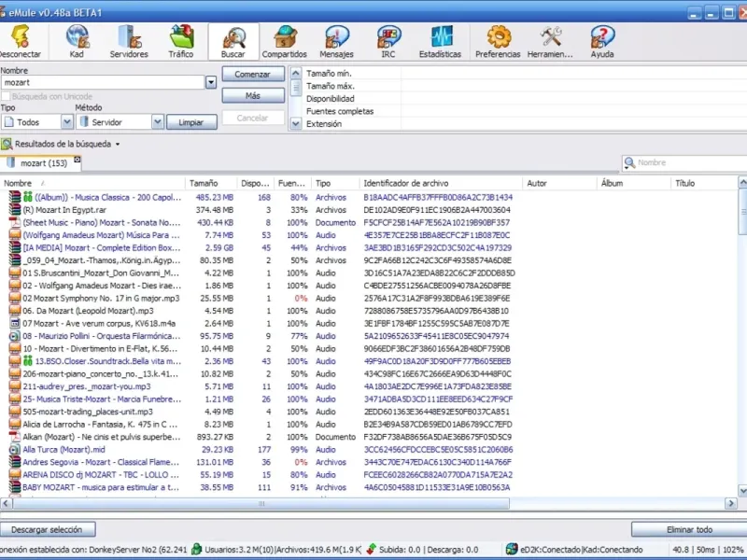Open the Método search method dropdown

click(158, 122)
